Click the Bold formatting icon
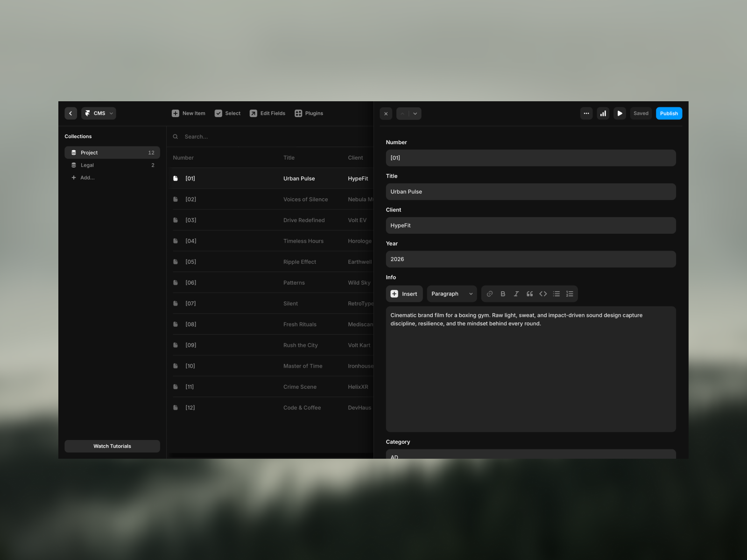Image resolution: width=747 pixels, height=560 pixels. (503, 294)
